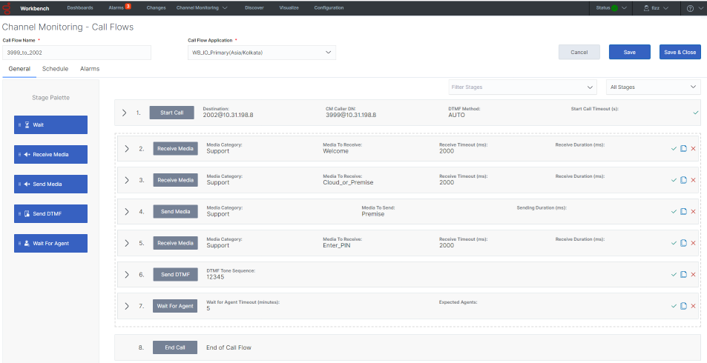Screen dimensions: 707x363
Task: Click the End Call stage button
Action: [x=175, y=348]
